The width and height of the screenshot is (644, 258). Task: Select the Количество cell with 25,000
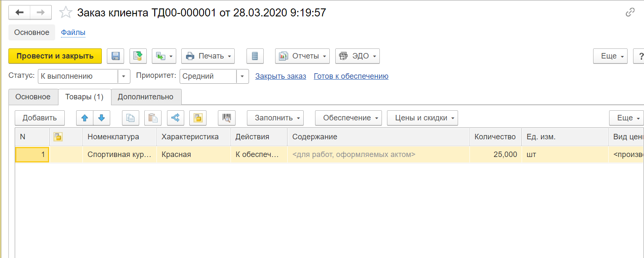click(x=495, y=154)
